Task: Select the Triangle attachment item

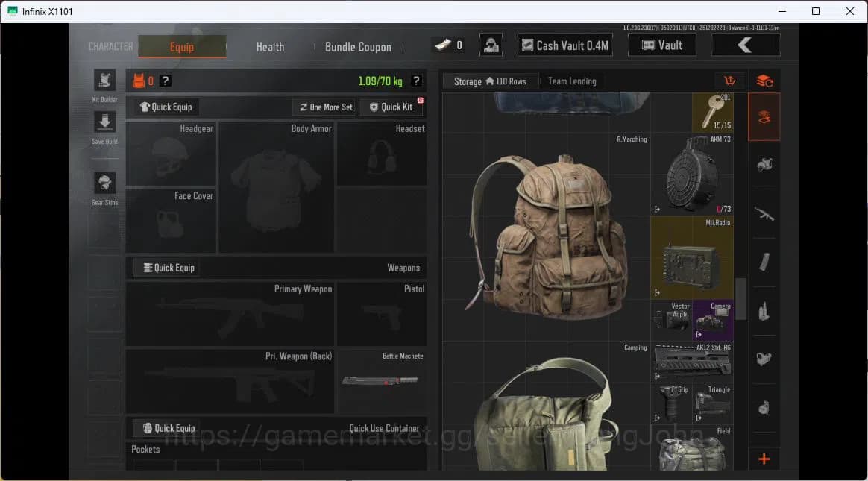Action: (713, 403)
